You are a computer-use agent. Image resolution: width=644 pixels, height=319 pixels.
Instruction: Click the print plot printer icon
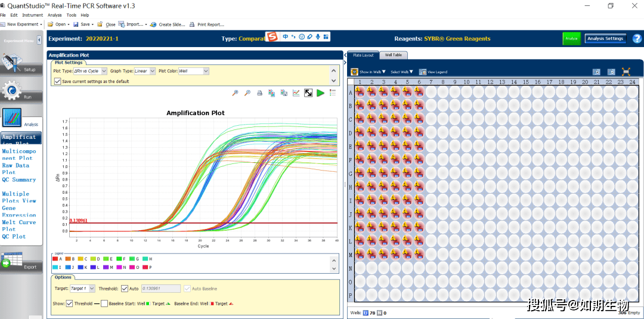coord(259,93)
